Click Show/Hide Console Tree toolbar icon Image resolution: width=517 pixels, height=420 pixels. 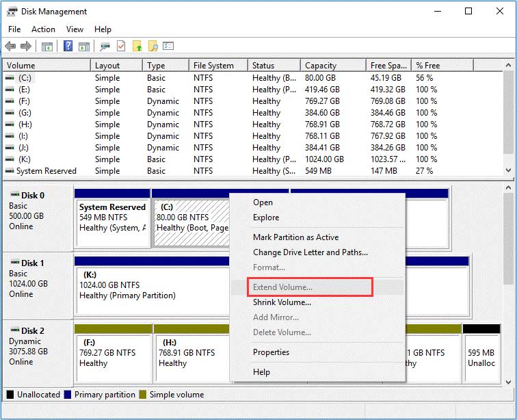[47, 47]
